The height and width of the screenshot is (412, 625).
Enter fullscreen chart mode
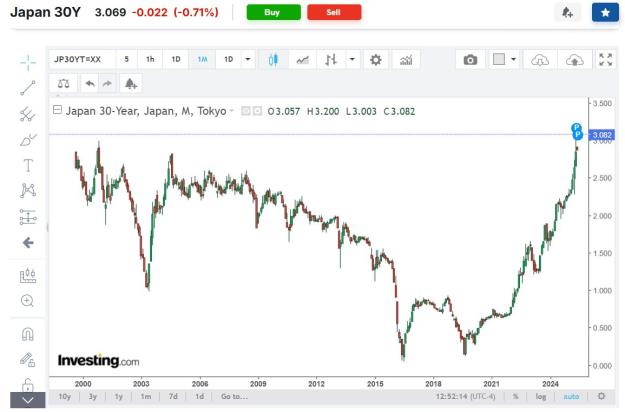[605, 60]
